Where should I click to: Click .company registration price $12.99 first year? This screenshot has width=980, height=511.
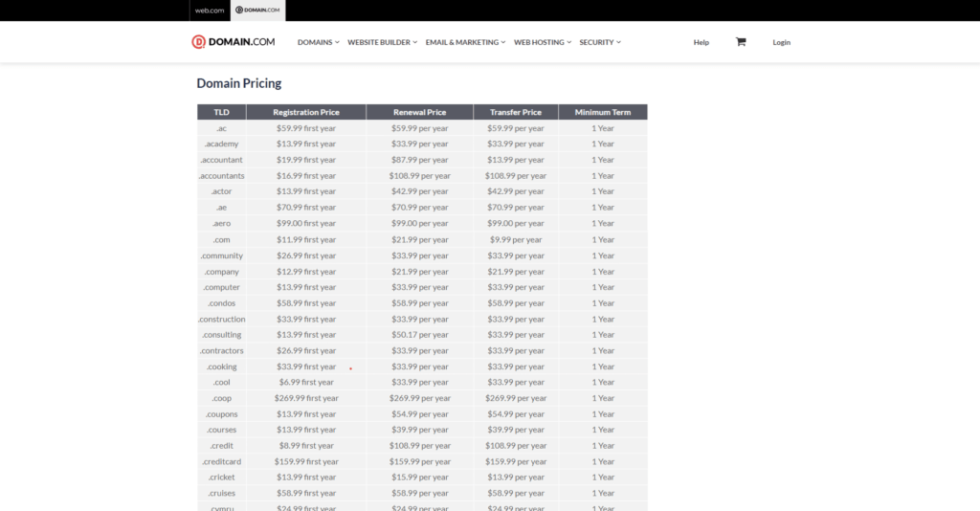306,271
